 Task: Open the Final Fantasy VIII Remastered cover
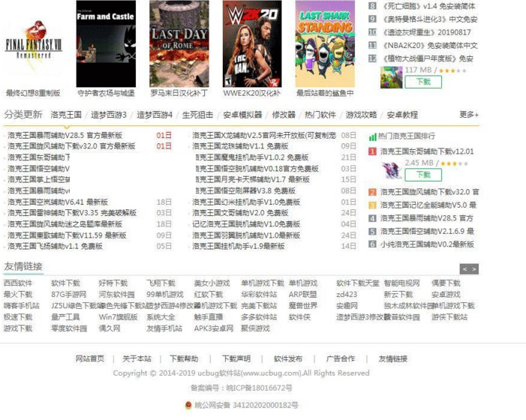tap(33, 44)
